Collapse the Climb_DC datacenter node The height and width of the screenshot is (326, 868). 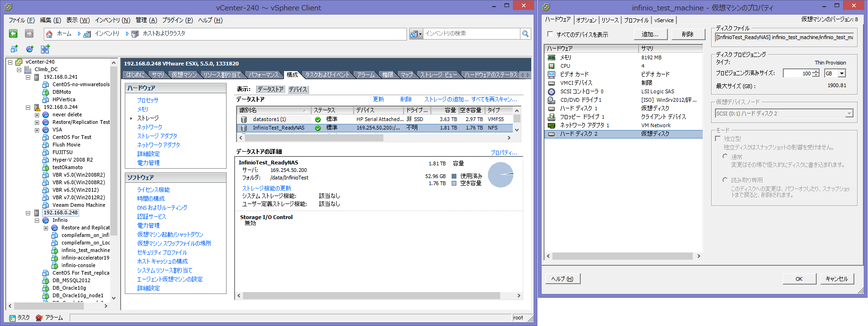(x=19, y=69)
